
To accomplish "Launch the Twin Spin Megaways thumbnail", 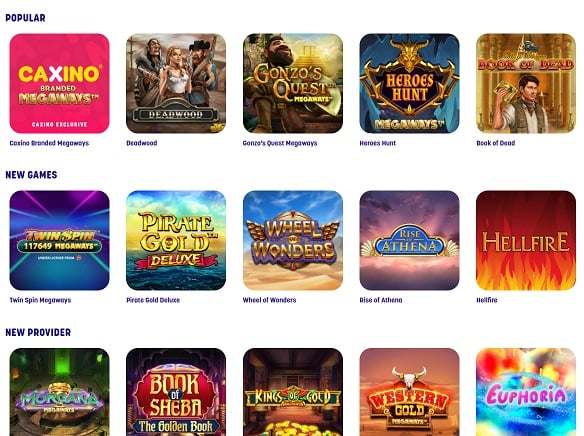I will 59,241.
